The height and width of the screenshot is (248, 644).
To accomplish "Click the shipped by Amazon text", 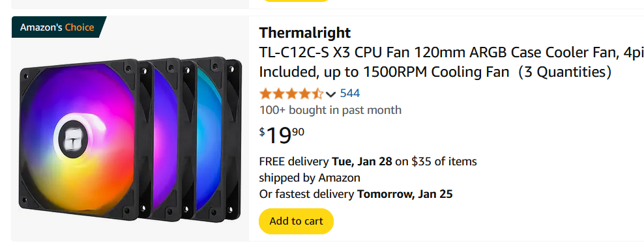I will pos(310,178).
